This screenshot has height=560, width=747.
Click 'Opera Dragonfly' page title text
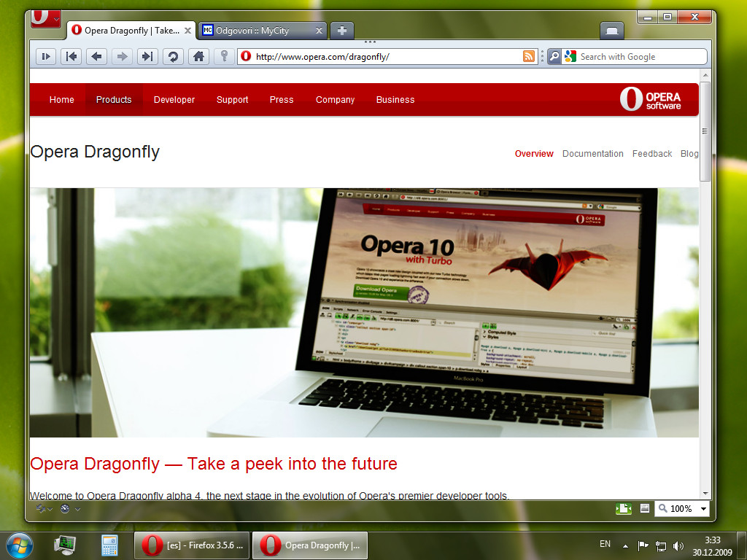click(x=95, y=152)
